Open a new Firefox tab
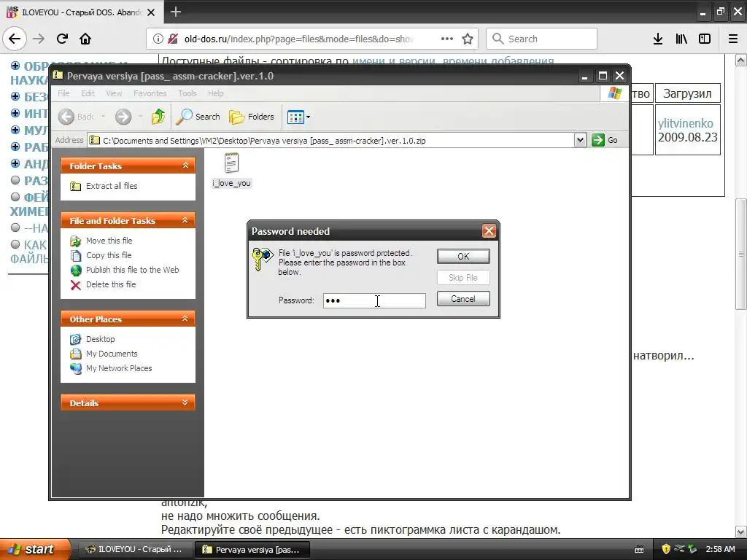 point(176,12)
